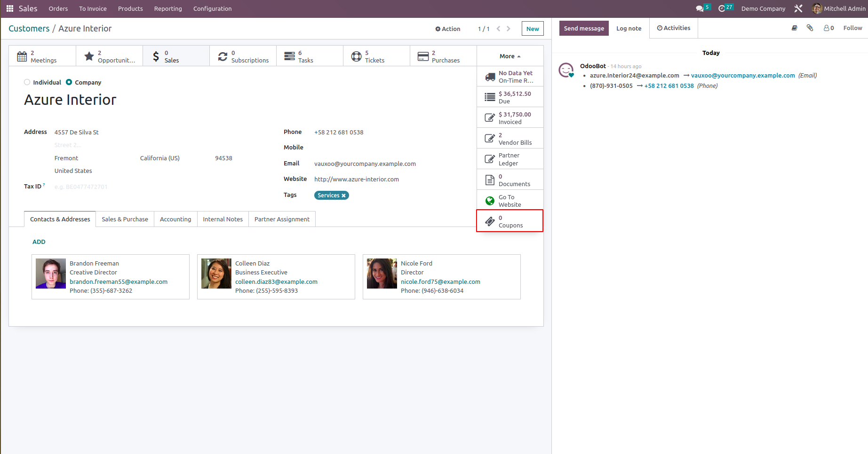Open the $36,512.50 Due stat button
The image size is (868, 454).
click(x=510, y=97)
